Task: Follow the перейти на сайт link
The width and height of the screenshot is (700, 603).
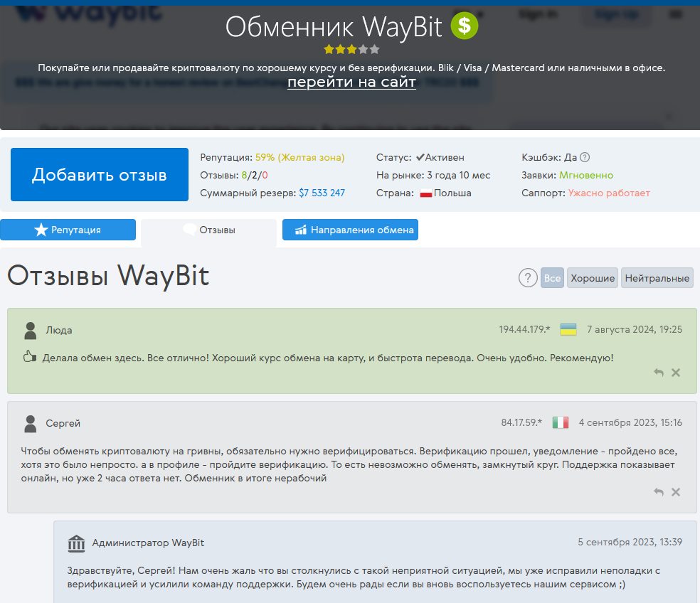Action: pyautogui.click(x=351, y=82)
